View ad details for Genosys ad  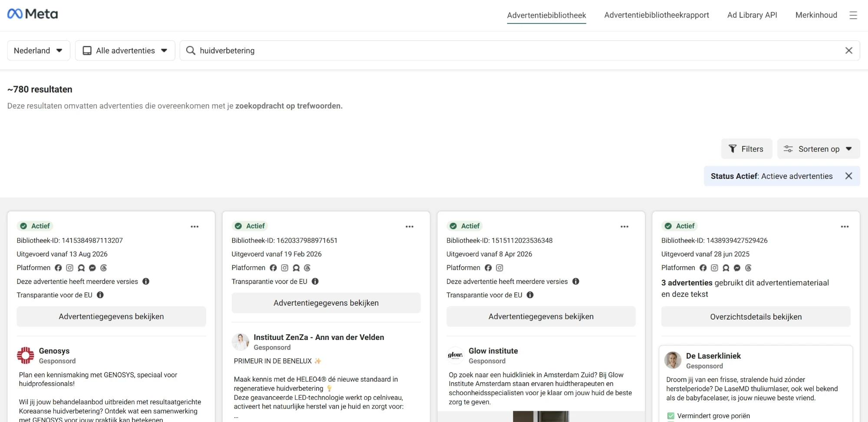[x=111, y=316]
